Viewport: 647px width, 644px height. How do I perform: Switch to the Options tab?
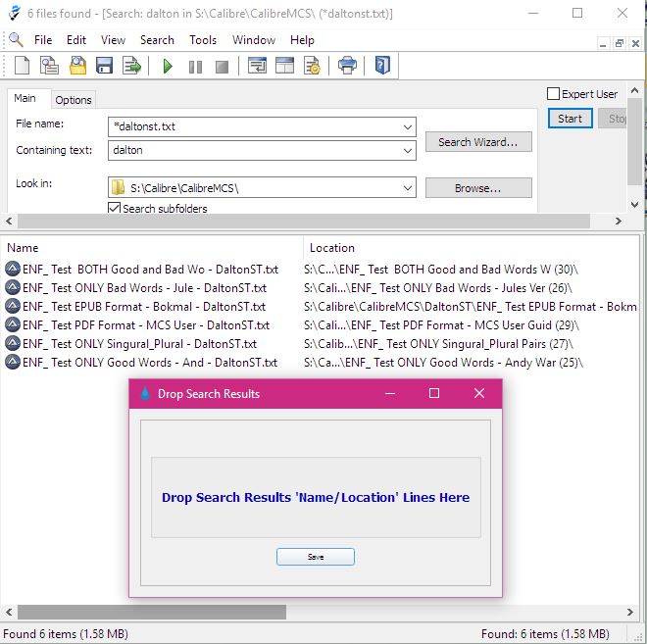pos(74,100)
